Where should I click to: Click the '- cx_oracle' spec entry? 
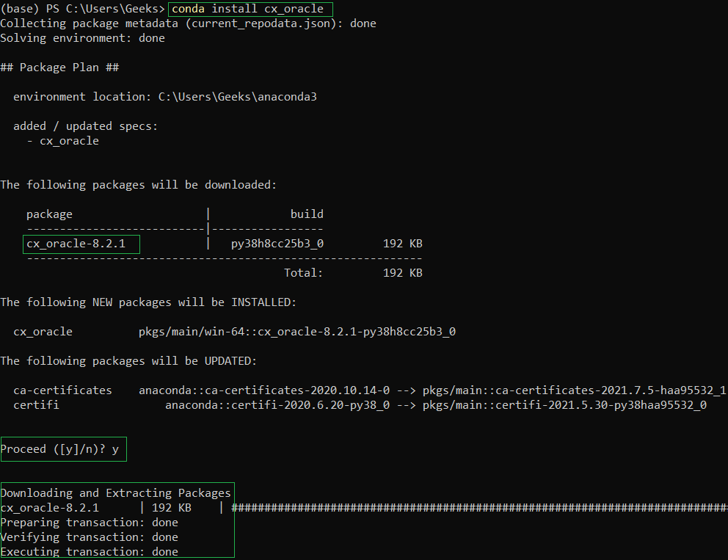tap(62, 141)
